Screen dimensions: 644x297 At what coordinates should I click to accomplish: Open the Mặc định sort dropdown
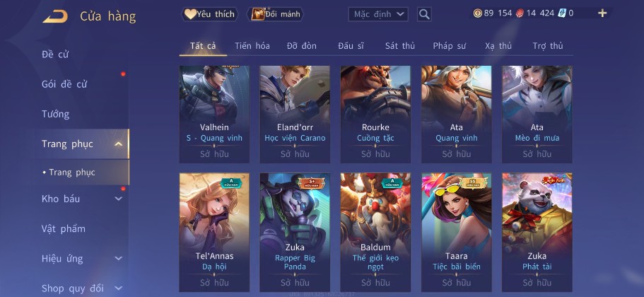[378, 14]
